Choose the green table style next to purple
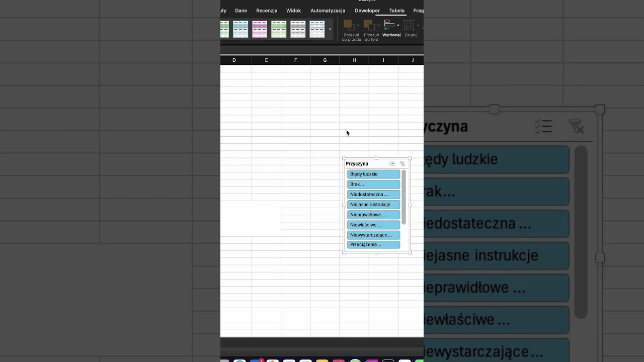 [x=279, y=29]
